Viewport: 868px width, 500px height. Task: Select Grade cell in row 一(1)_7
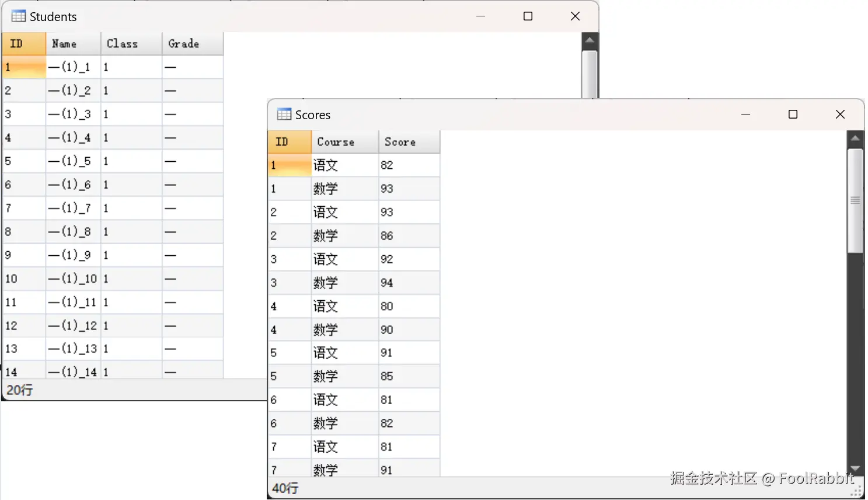click(x=193, y=208)
